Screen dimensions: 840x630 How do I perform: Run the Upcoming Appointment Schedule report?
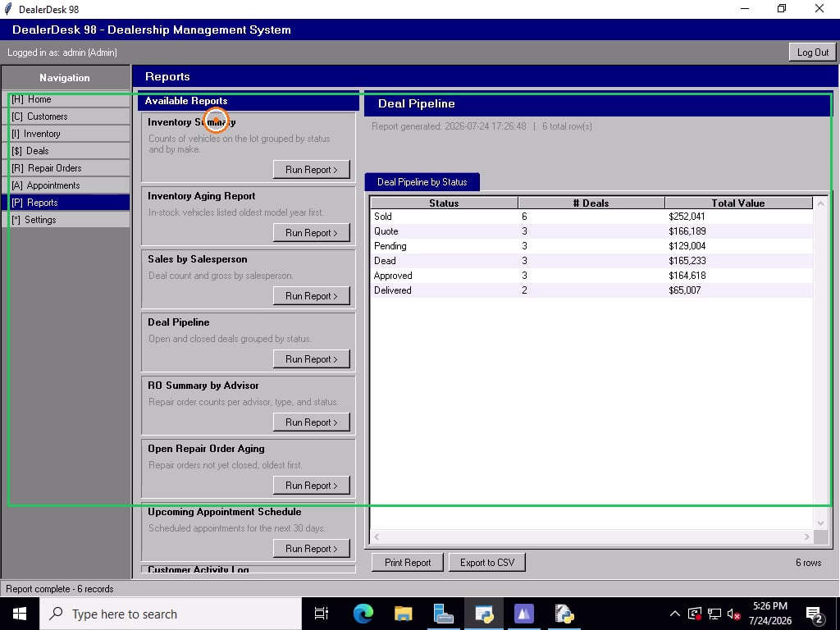click(x=311, y=549)
